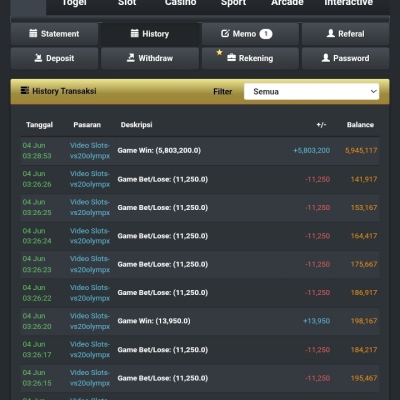
Task: Open the Sport tab
Action: point(233,3)
